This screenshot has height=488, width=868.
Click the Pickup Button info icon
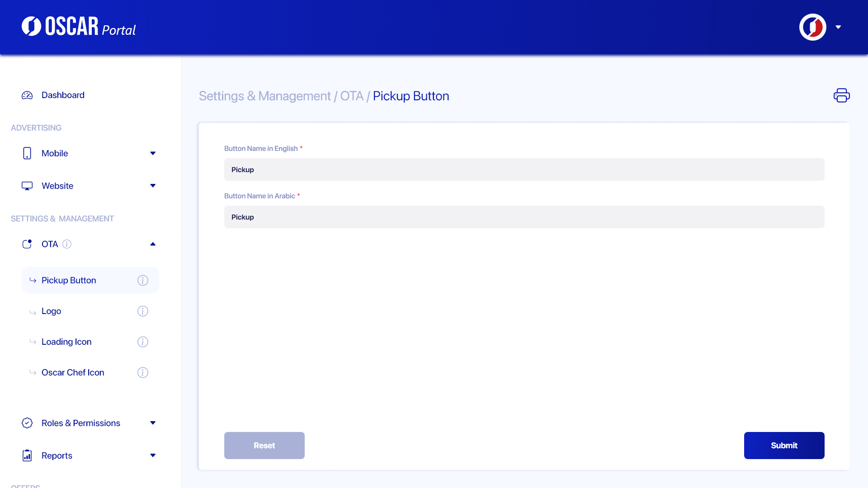[x=143, y=281]
